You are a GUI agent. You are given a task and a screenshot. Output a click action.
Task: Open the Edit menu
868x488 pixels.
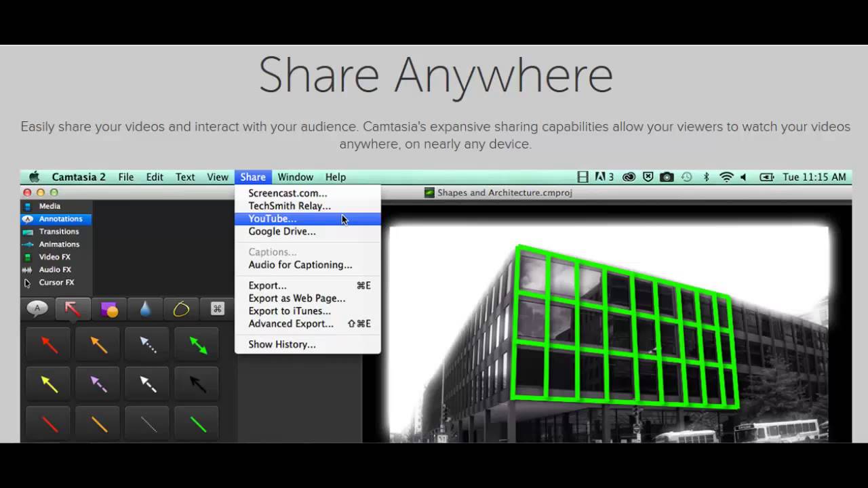pyautogui.click(x=155, y=177)
